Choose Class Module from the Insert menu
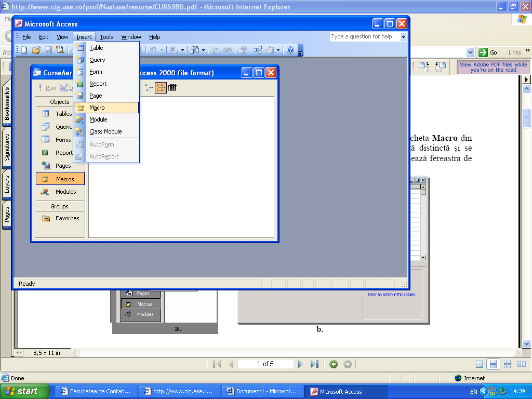532x399 pixels. (x=107, y=131)
